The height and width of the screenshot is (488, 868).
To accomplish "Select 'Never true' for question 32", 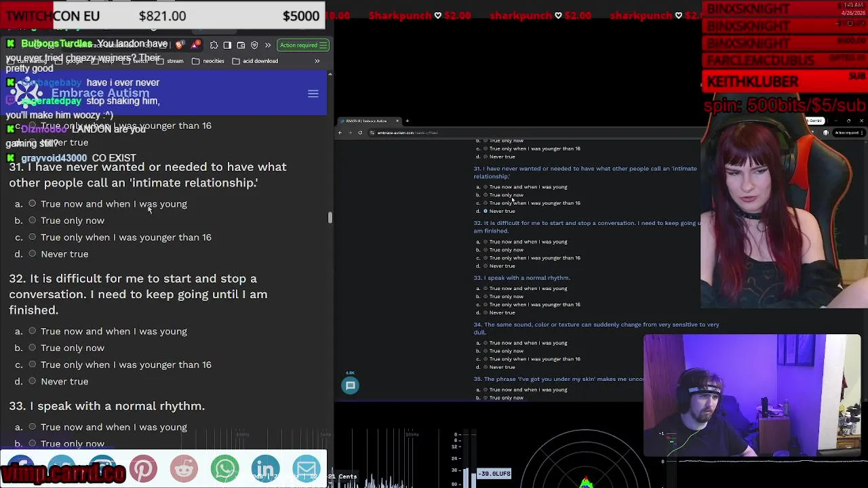I will (x=32, y=381).
